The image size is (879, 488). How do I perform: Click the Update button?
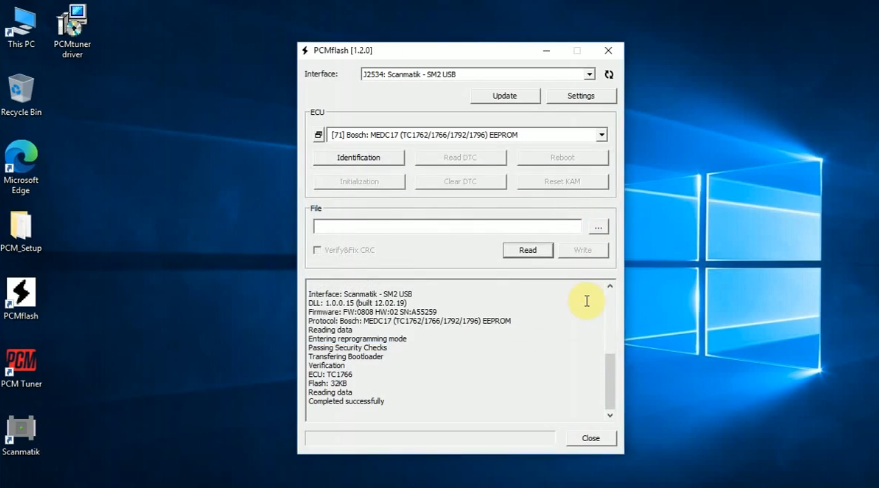click(505, 96)
